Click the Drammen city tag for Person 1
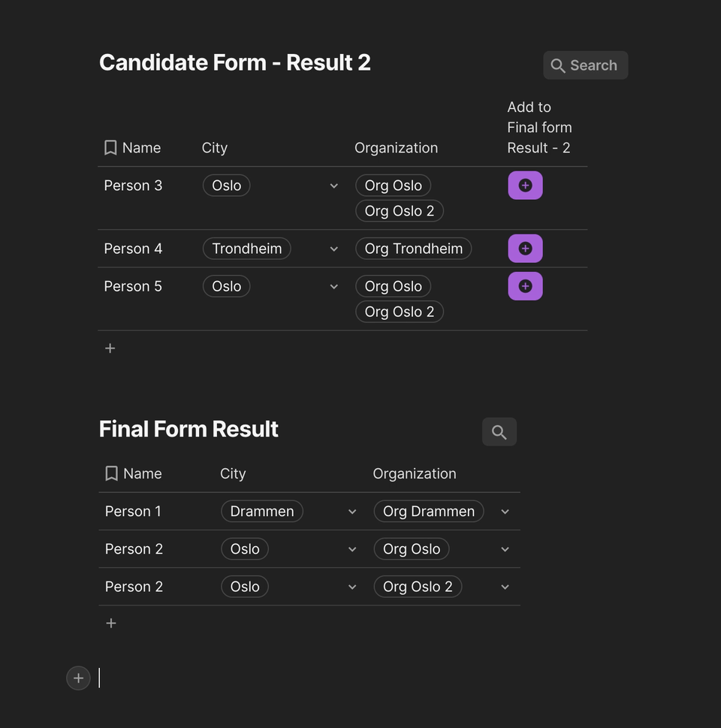Image resolution: width=721 pixels, height=728 pixels. [x=261, y=511]
